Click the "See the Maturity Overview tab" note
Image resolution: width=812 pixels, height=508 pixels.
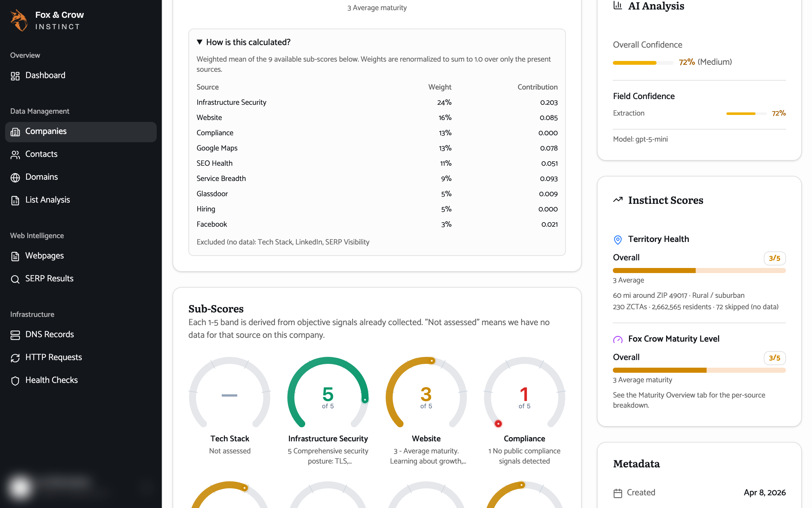689,400
